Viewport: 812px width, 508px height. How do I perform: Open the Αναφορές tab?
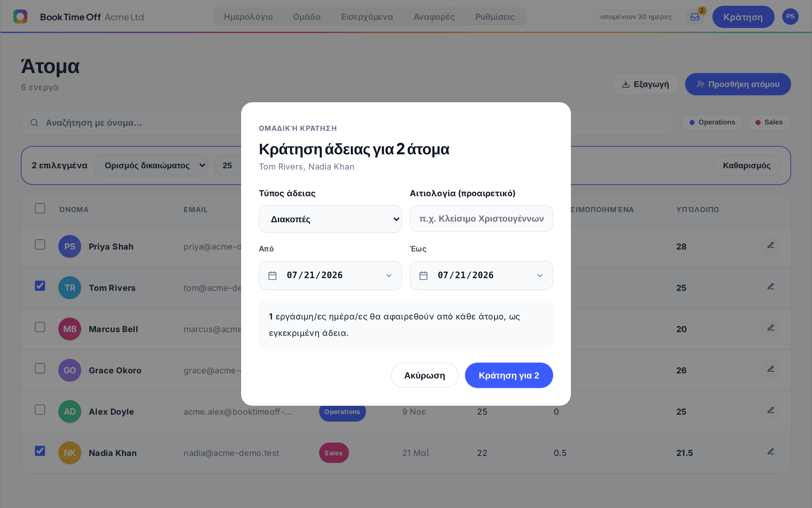(x=434, y=17)
